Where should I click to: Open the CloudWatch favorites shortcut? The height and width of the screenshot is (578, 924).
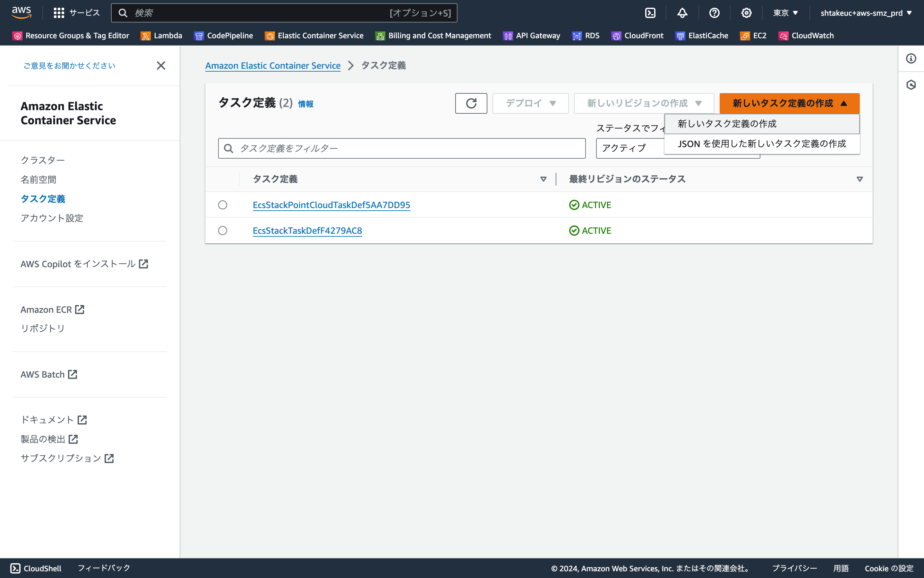806,36
